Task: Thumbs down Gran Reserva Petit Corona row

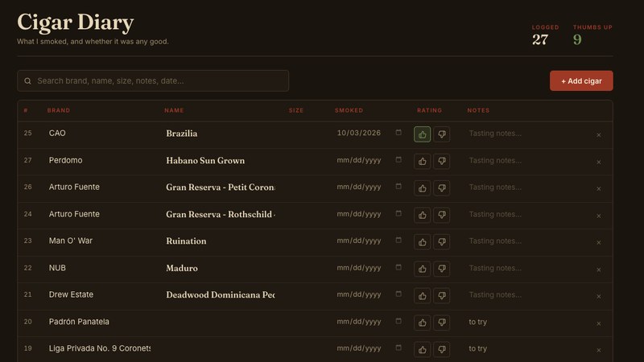Action: (x=441, y=188)
